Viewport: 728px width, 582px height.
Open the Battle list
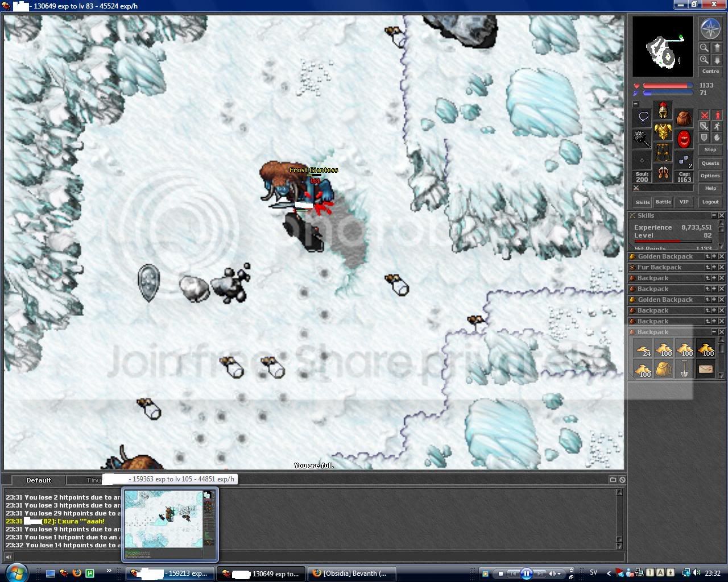coord(663,202)
